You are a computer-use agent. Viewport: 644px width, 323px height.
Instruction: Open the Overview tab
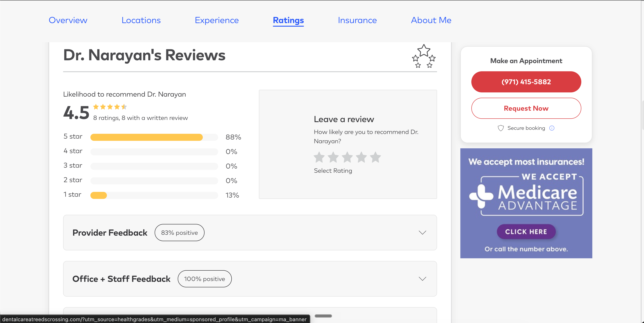(x=68, y=20)
